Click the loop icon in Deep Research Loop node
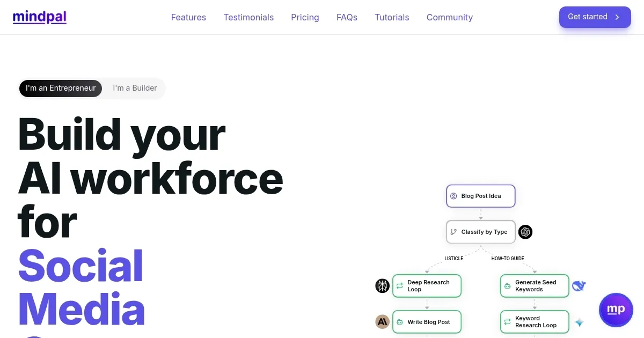 click(x=399, y=285)
